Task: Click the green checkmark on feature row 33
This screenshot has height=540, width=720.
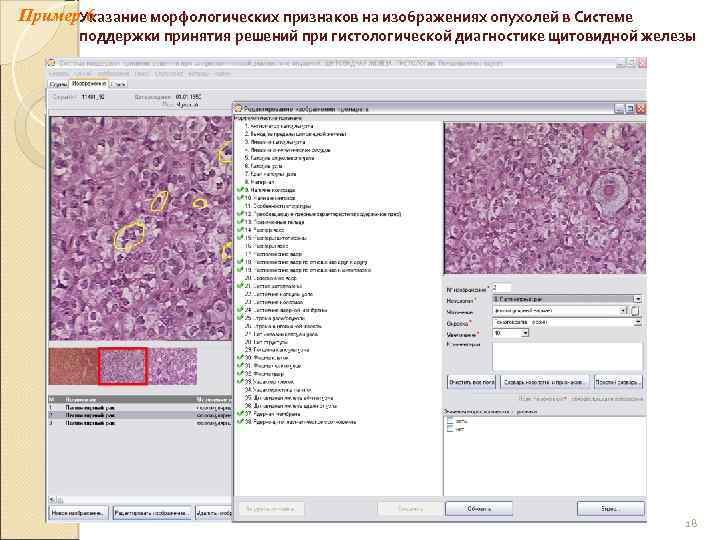Action: tap(240, 382)
